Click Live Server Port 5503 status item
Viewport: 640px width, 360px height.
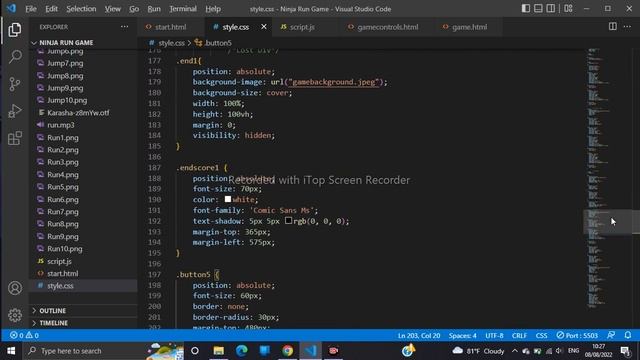(x=577, y=335)
